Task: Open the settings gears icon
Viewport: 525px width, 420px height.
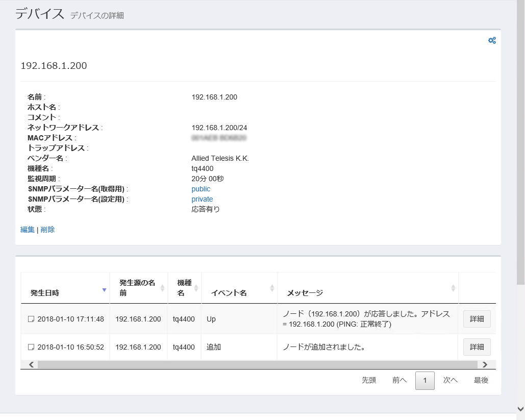Action: pyautogui.click(x=492, y=41)
